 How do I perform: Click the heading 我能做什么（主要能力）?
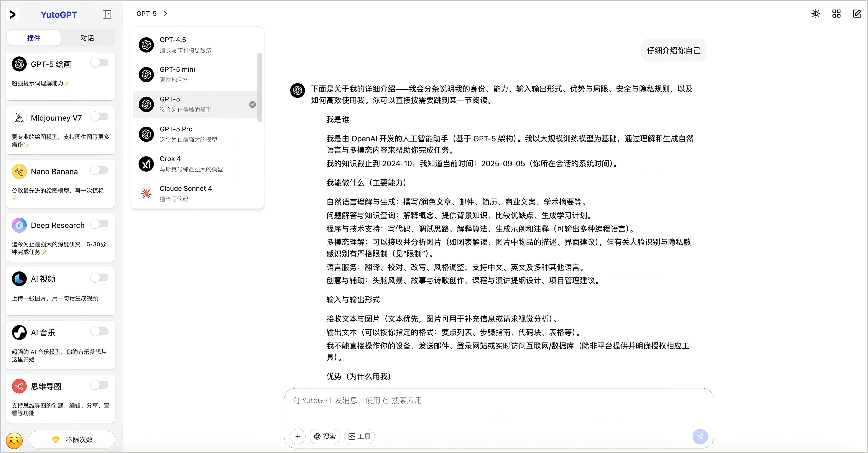(367, 183)
